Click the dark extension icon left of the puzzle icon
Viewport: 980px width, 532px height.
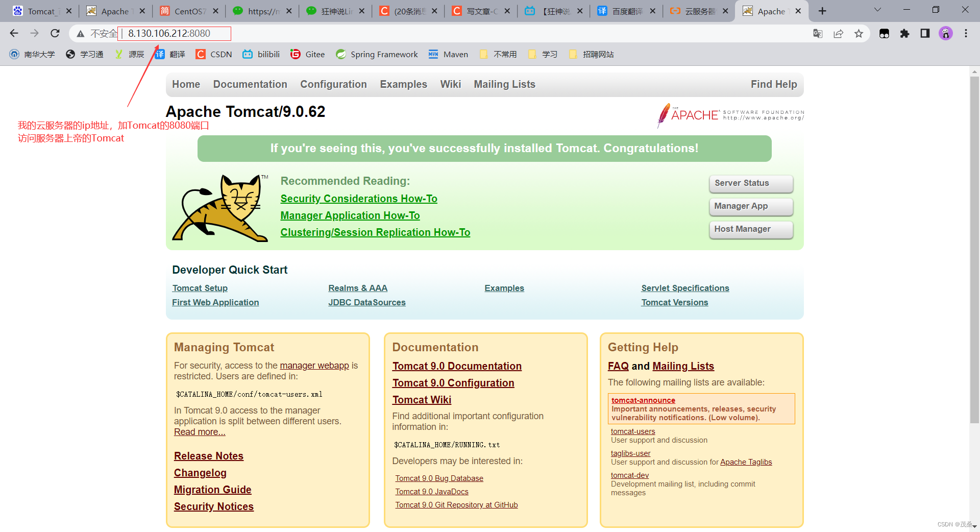[x=884, y=33]
